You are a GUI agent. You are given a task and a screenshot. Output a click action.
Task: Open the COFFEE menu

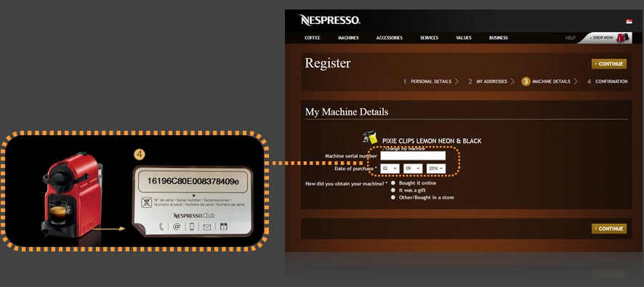point(312,38)
